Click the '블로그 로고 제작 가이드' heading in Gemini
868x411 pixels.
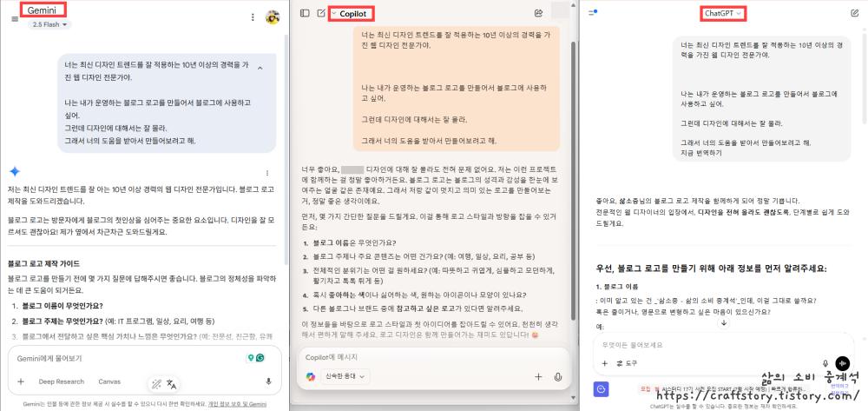point(43,263)
